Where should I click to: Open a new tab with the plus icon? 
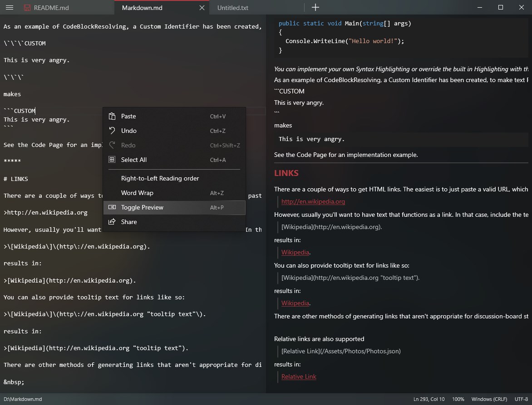(x=315, y=7)
